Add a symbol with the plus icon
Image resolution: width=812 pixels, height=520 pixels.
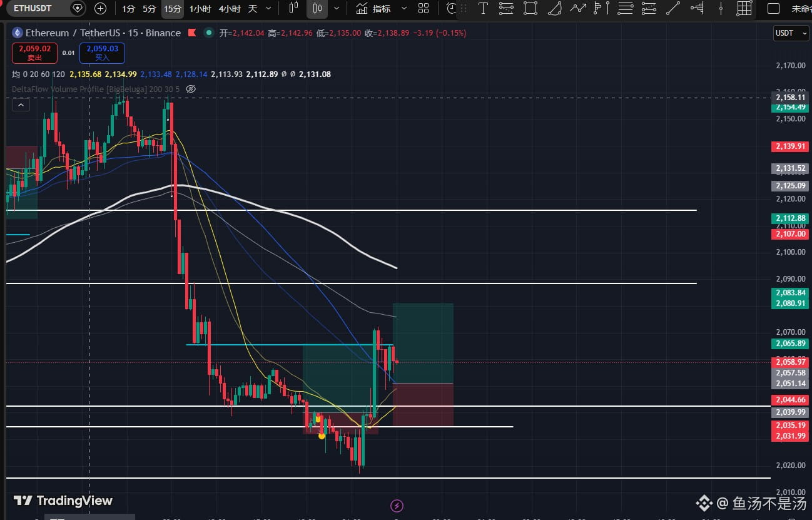pos(100,9)
